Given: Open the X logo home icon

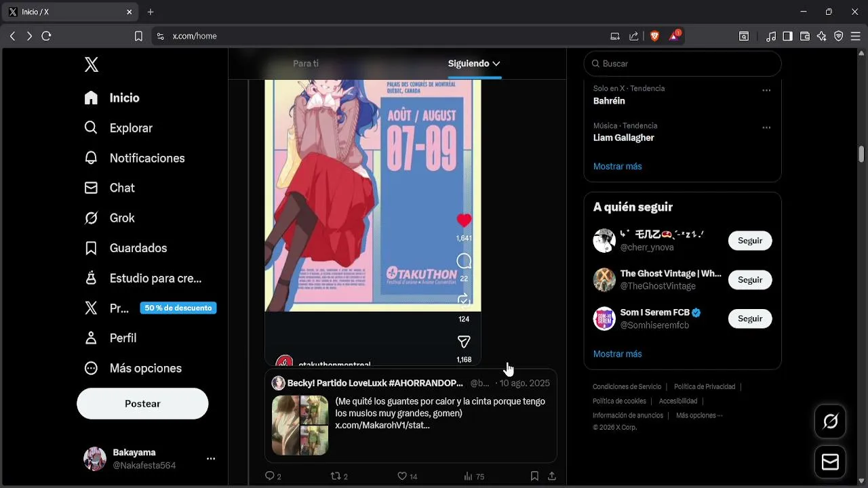Looking at the screenshot, I should coord(92,64).
